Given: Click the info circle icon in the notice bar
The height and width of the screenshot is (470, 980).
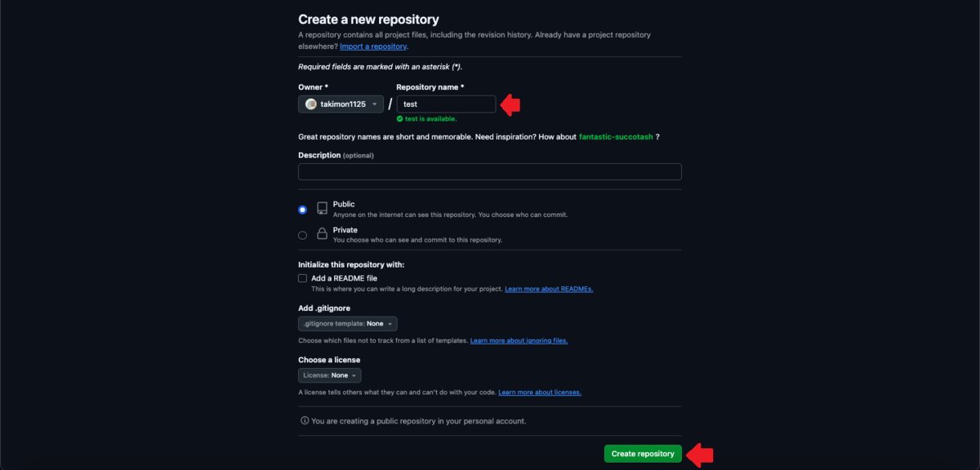Looking at the screenshot, I should [x=303, y=421].
